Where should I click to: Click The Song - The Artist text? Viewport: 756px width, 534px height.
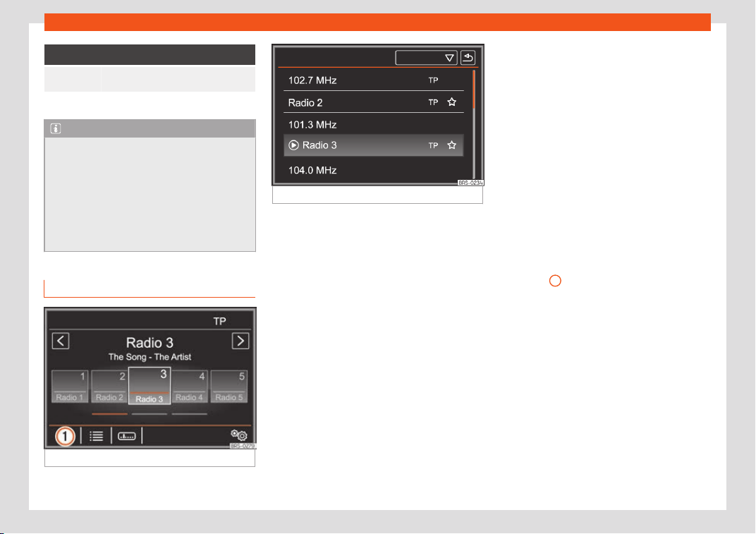coord(150,357)
